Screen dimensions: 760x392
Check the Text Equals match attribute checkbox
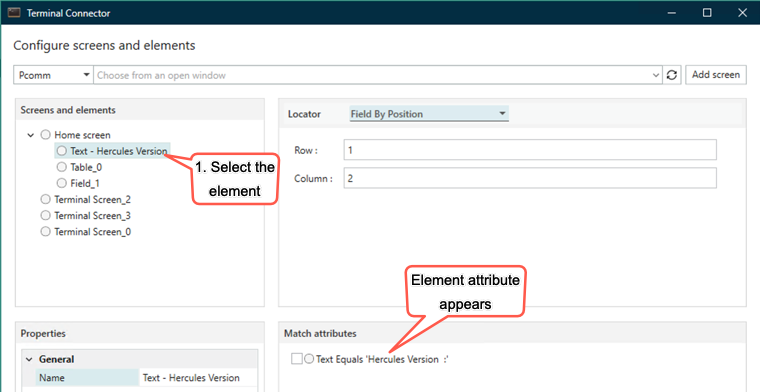tap(297, 359)
